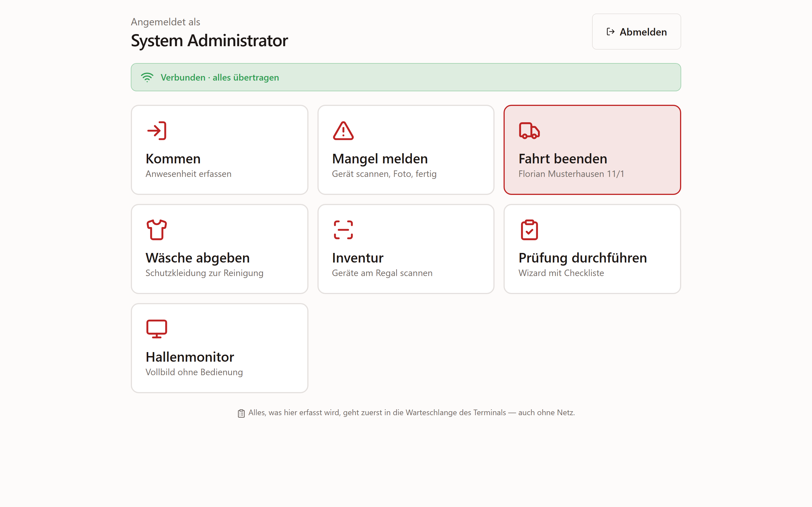The image size is (812, 507).
Task: Open the Mangel melden tile
Action: [x=406, y=150]
